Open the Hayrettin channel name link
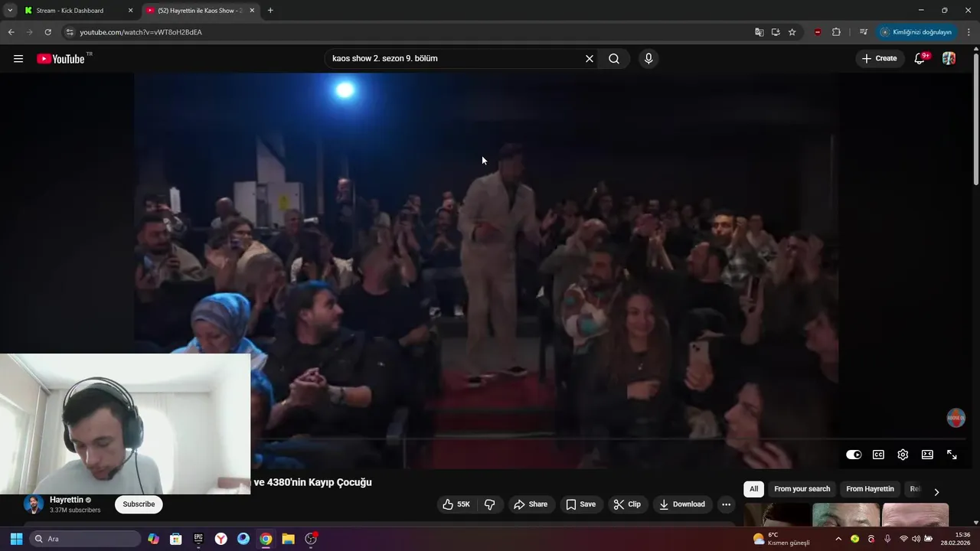Screen dimensions: 980x551 [x=66, y=500]
